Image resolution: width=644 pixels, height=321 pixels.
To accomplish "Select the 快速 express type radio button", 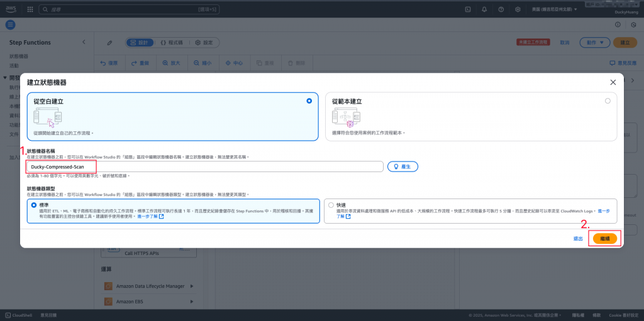I will click(x=331, y=204).
